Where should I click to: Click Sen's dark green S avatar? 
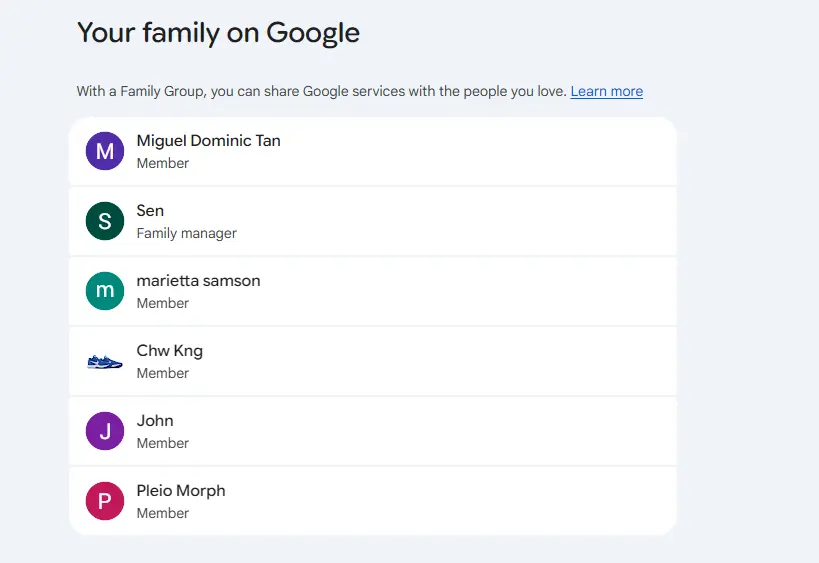point(105,221)
